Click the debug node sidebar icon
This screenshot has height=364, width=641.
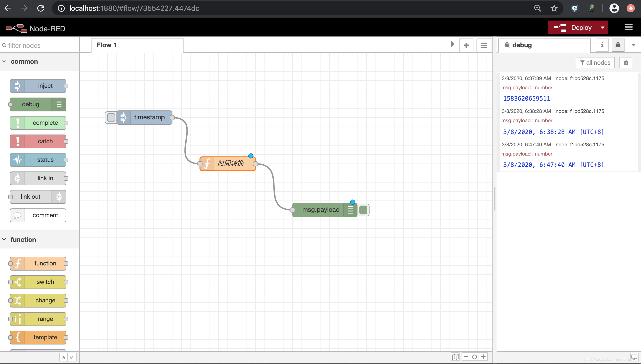pyautogui.click(x=618, y=45)
